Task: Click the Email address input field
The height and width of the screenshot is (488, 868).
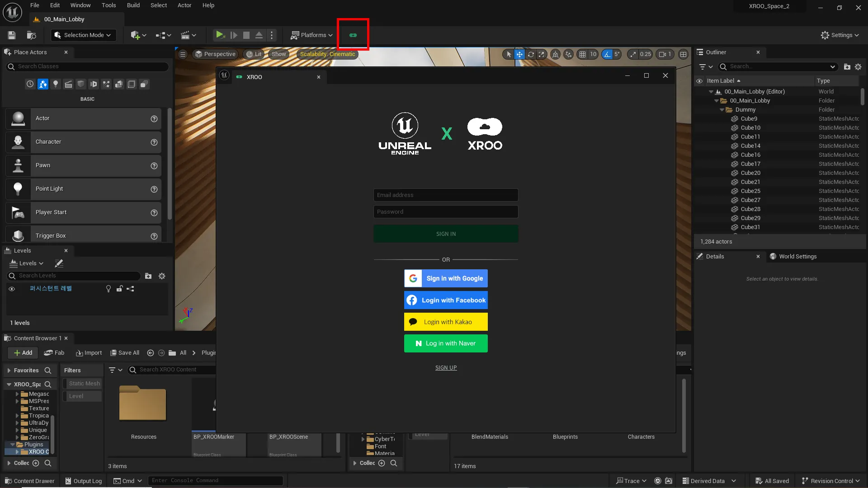Action: click(x=446, y=195)
